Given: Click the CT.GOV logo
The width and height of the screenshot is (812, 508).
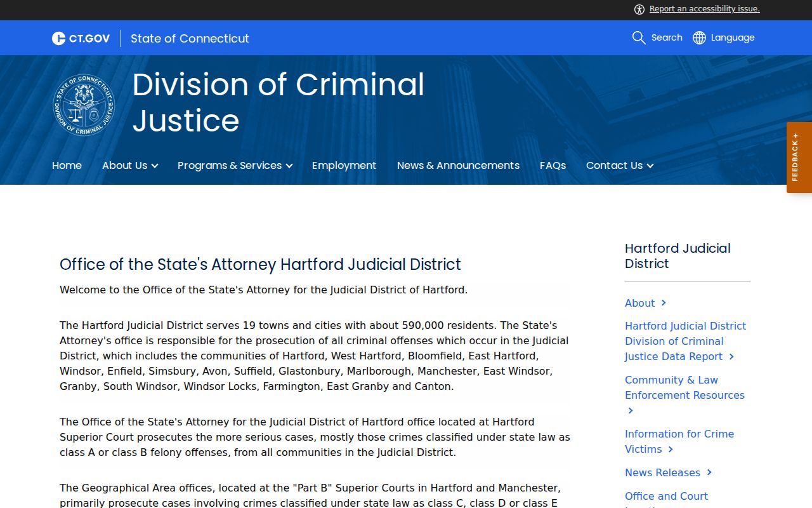Looking at the screenshot, I should [x=81, y=38].
